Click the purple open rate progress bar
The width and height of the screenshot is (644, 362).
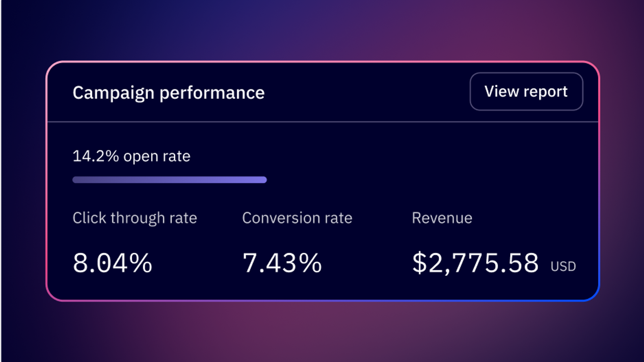(169, 180)
